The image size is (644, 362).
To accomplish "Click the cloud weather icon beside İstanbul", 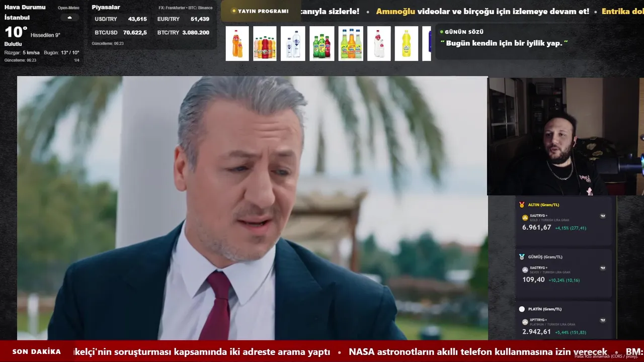I will (69, 18).
